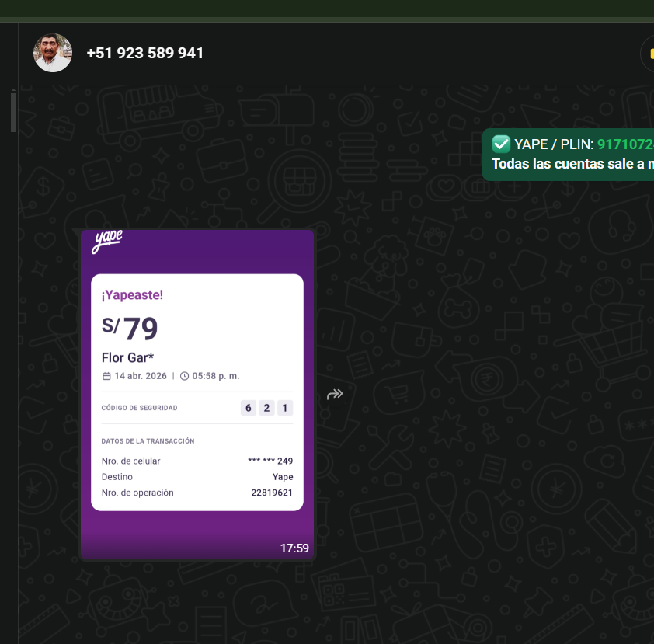The image size is (654, 644).
Task: Click the 17:59 timestamp on the image message
Action: coord(294,548)
